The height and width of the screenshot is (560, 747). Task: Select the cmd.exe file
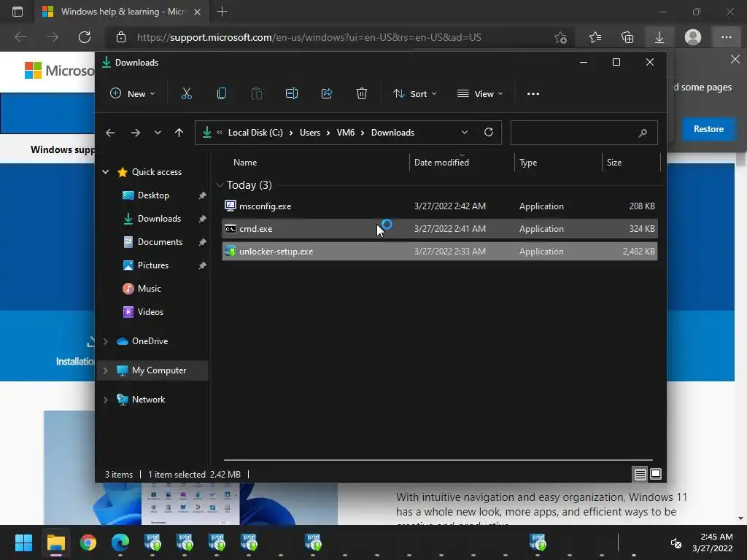(x=440, y=229)
